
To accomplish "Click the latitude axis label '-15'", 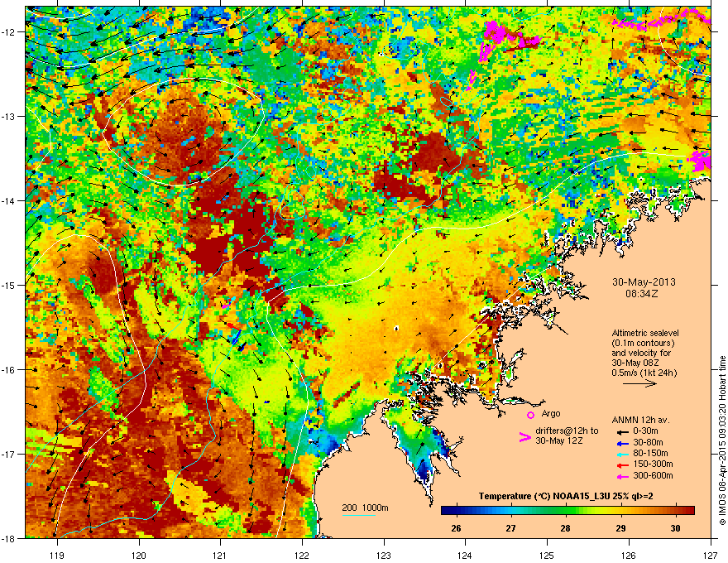I will (x=9, y=285).
